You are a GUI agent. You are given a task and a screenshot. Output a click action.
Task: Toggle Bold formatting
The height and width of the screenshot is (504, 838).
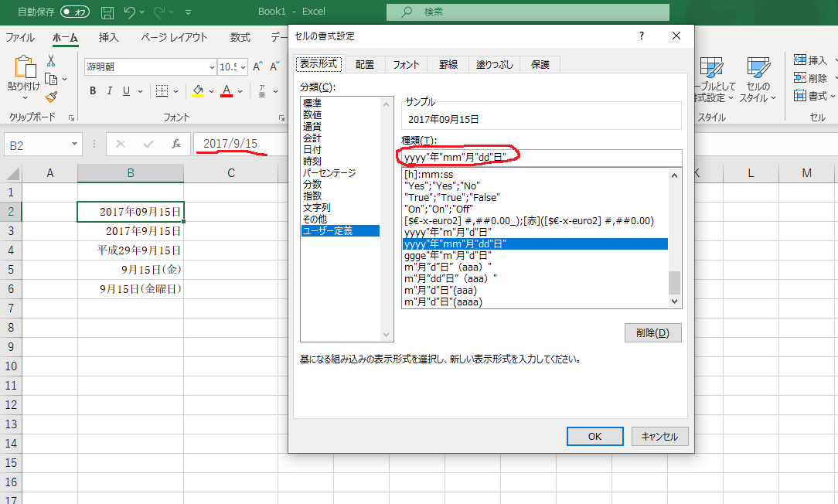[x=92, y=91]
